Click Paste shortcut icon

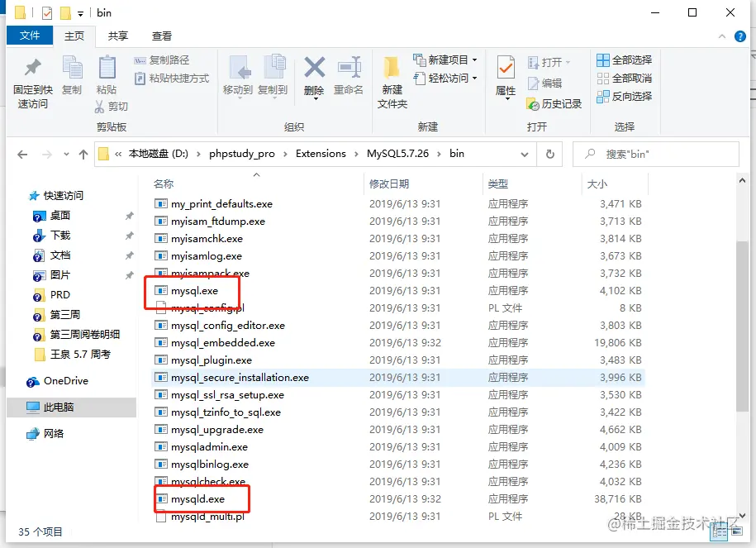140,79
